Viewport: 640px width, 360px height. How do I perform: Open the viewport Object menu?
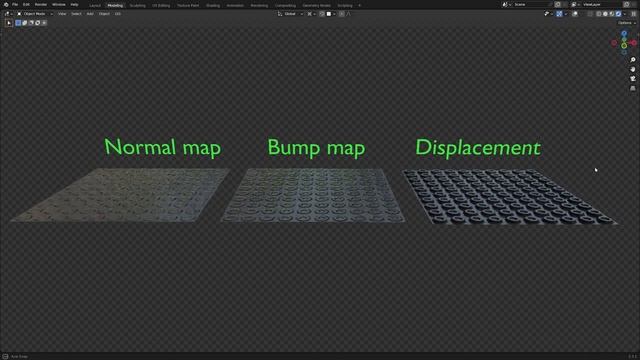coord(104,14)
